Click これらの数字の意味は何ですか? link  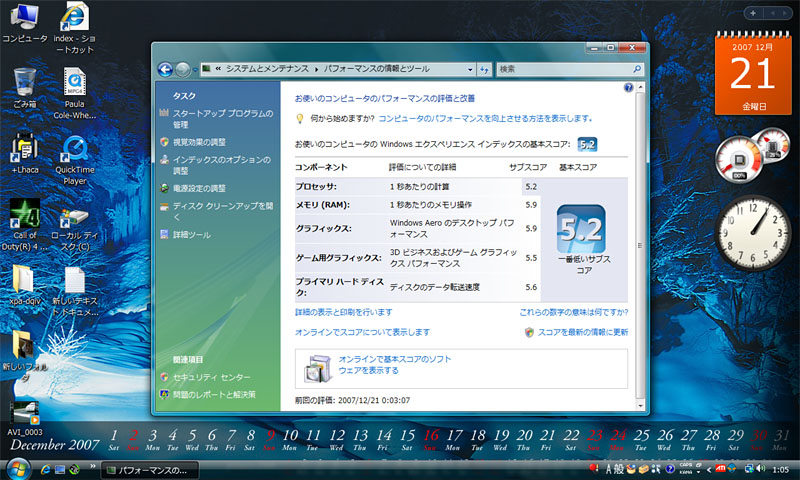(573, 312)
